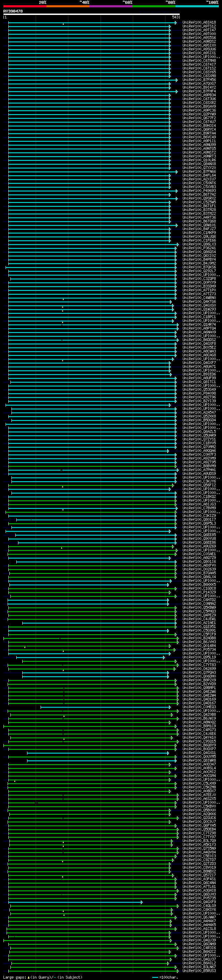Screen dimensions: 222x980
Task: Select hit label UniRef100_B7QKS6
Action: point(199,267)
